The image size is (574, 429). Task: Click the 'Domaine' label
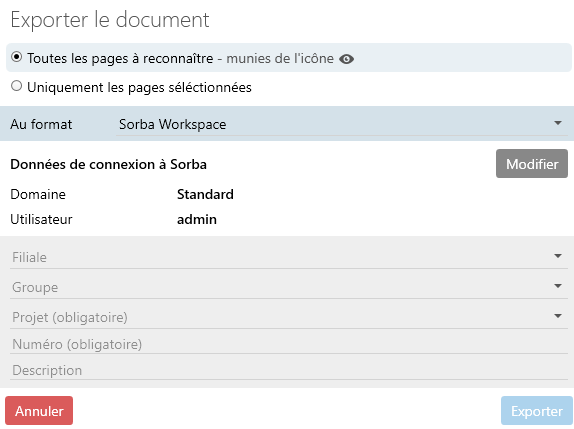(38, 194)
